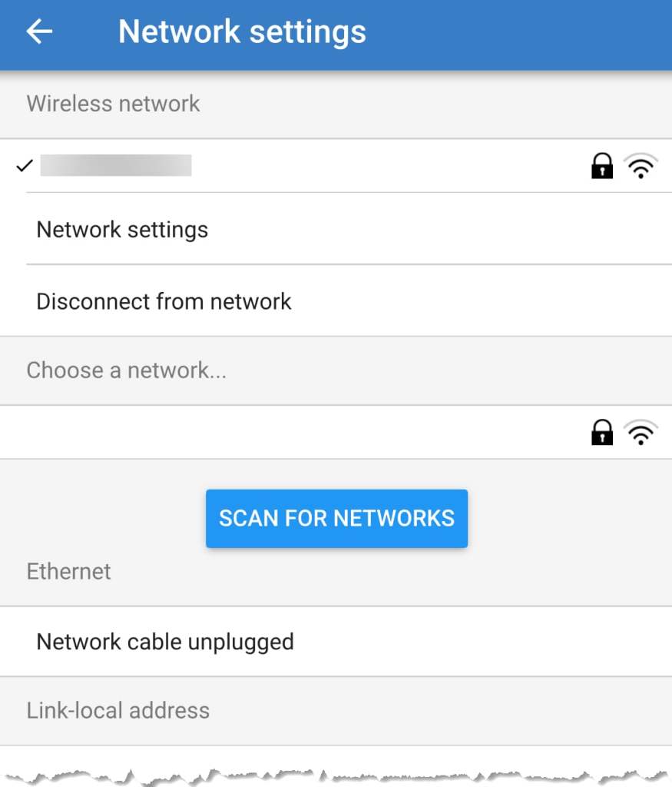Image resolution: width=672 pixels, height=787 pixels.
Task: Select the unnamed network under Choose a network
Action: click(292, 433)
